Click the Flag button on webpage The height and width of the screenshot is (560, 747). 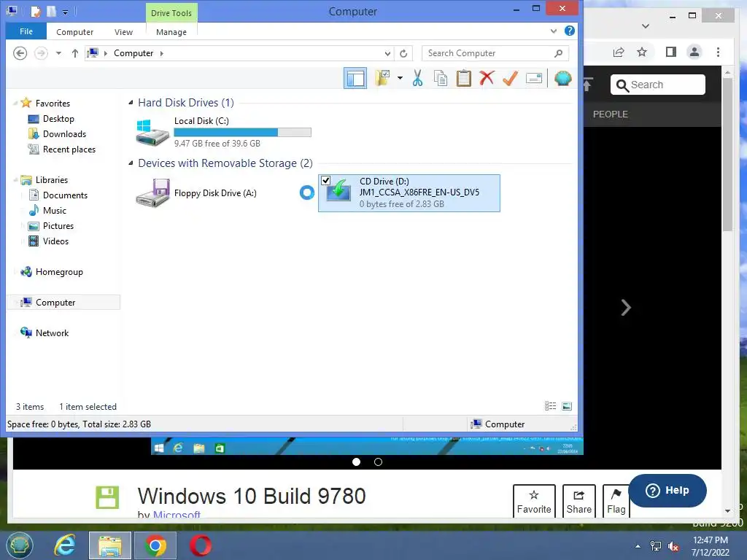point(616,501)
